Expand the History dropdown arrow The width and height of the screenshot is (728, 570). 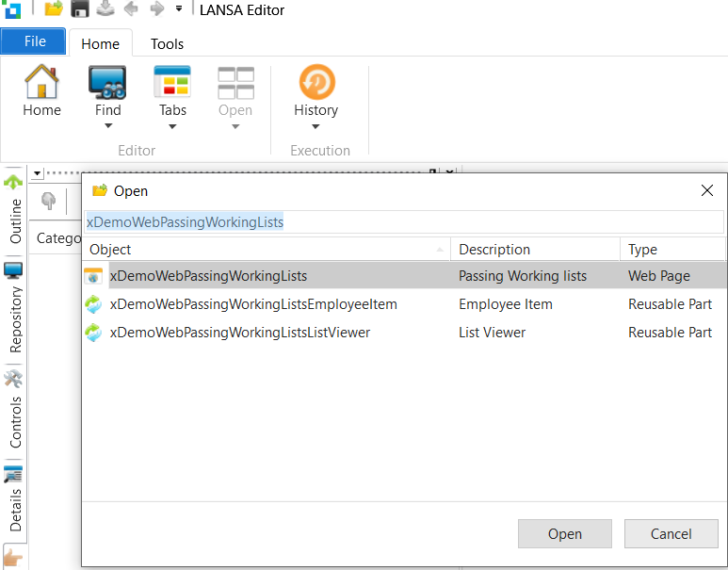315,126
